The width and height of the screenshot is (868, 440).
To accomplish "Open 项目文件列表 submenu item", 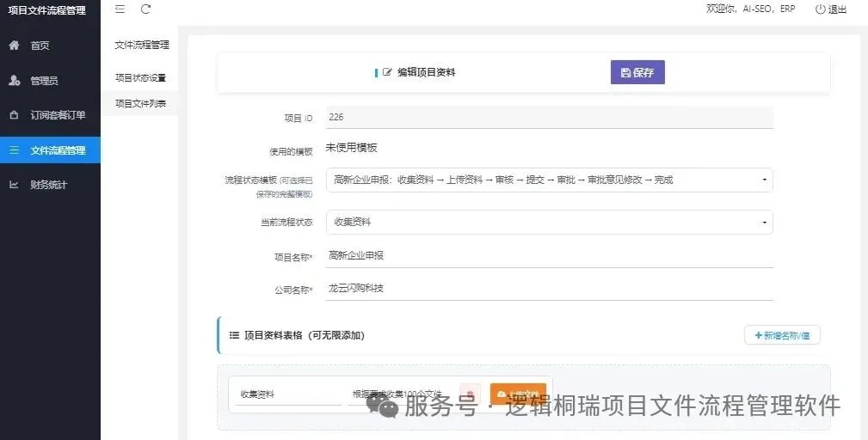I will coord(140,103).
